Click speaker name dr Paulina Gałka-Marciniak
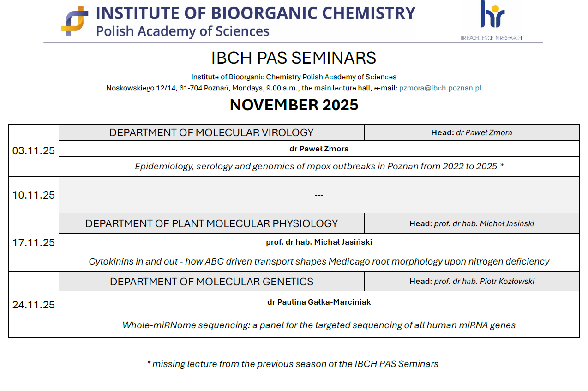Screen dimensions: 588x391 (x=319, y=302)
